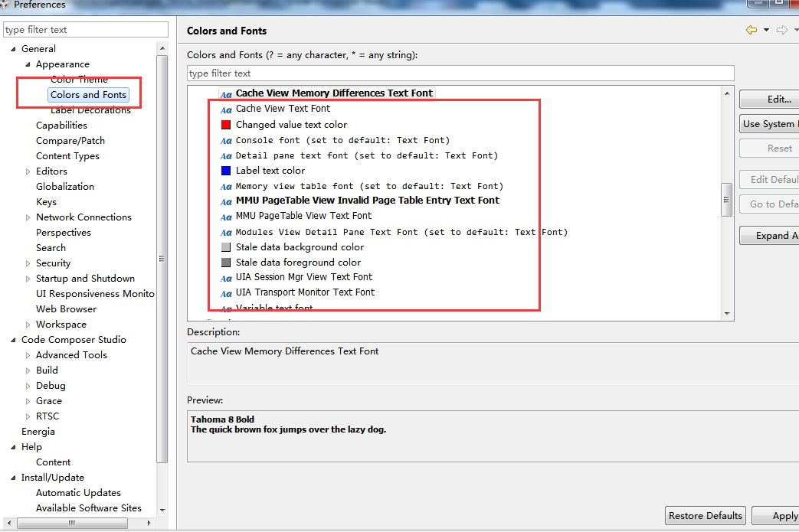
Task: Expand the Startup and Shutdown node
Action: (x=28, y=279)
